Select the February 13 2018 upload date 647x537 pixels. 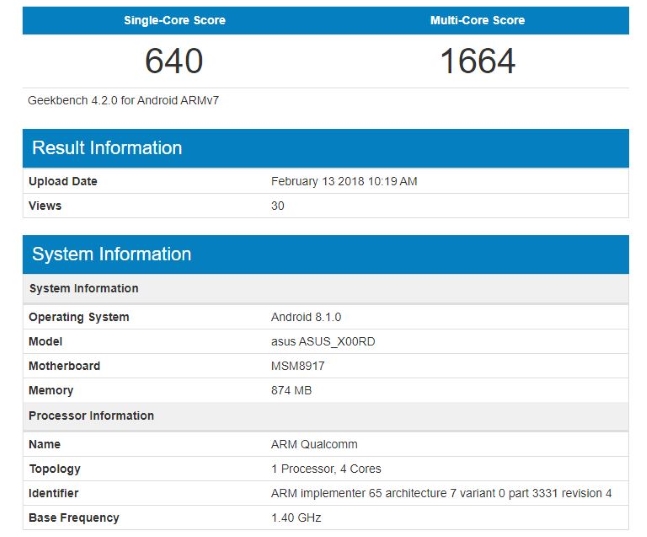(x=344, y=181)
